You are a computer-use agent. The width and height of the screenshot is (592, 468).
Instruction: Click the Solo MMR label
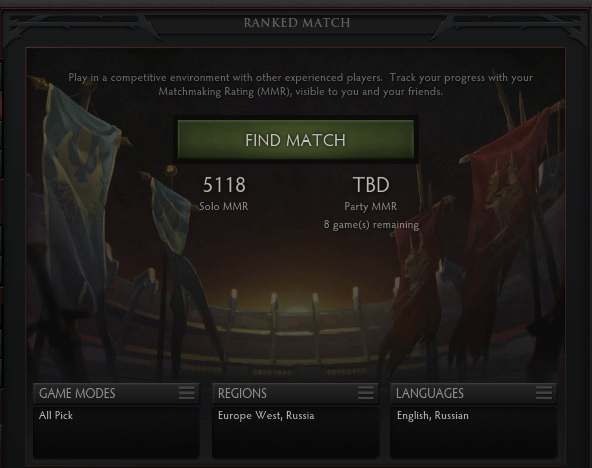click(x=224, y=206)
